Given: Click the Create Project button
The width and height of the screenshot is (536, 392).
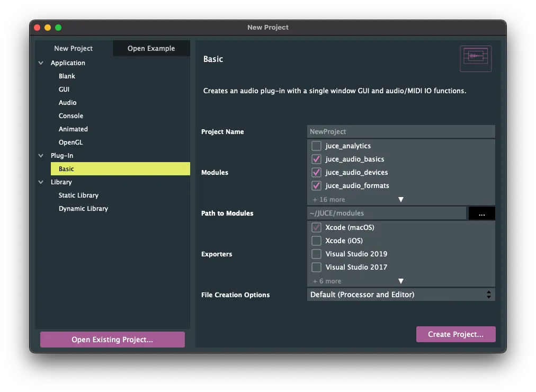Looking at the screenshot, I should pyautogui.click(x=455, y=334).
